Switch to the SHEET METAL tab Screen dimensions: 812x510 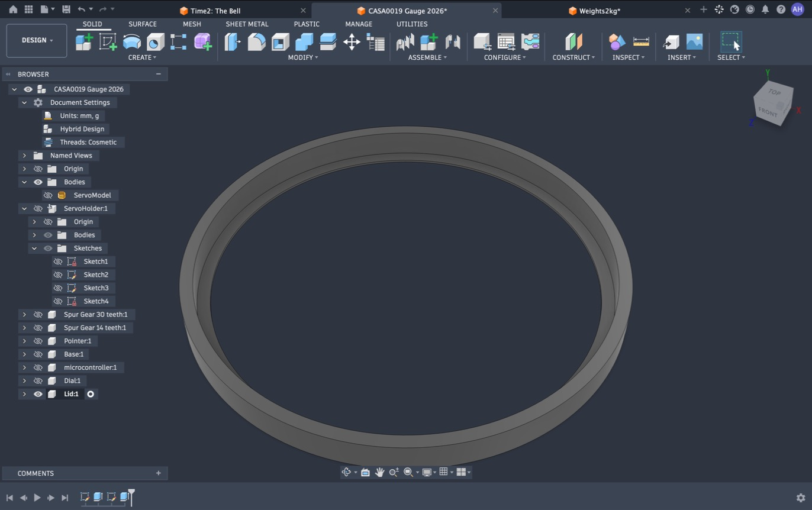coord(247,24)
